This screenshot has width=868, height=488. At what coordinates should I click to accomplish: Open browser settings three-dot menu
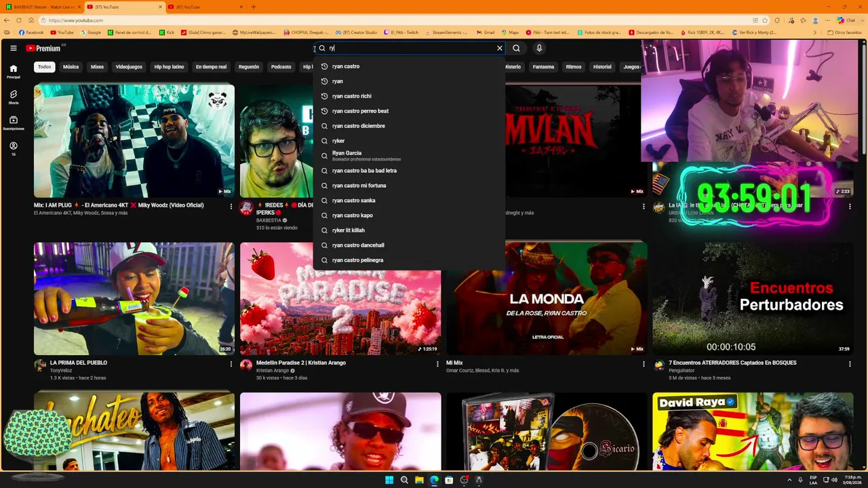click(827, 20)
